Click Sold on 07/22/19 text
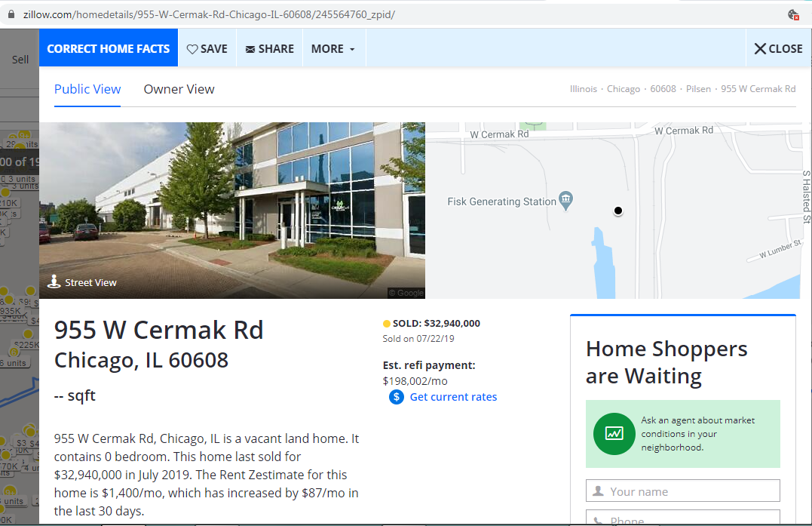 tap(418, 338)
